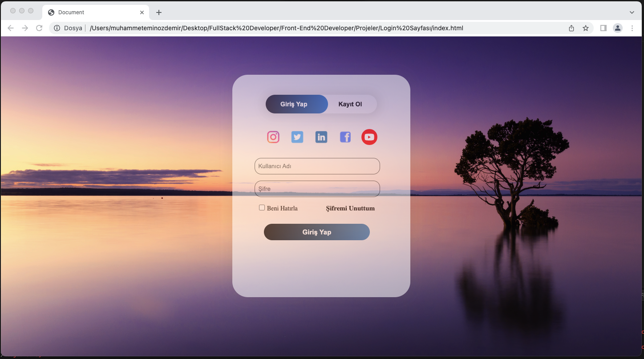Expand the chevron at the toolbar's right end
This screenshot has height=359, width=644.
[x=632, y=12]
